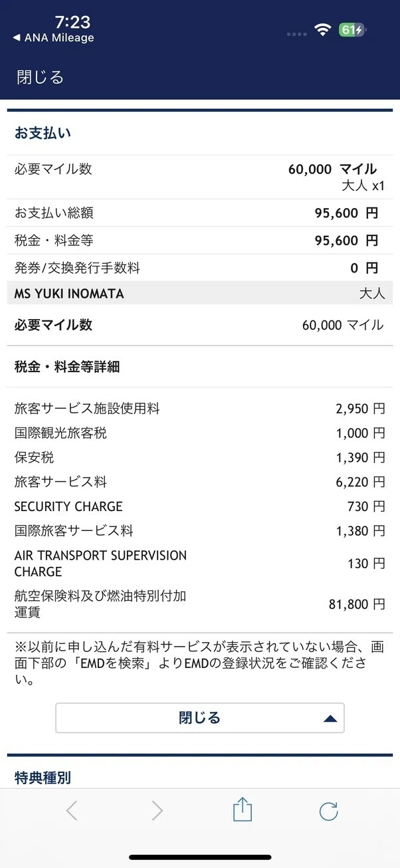The height and width of the screenshot is (868, 400).
Task: Tap the cellular signal dots icon
Action: coord(297,31)
